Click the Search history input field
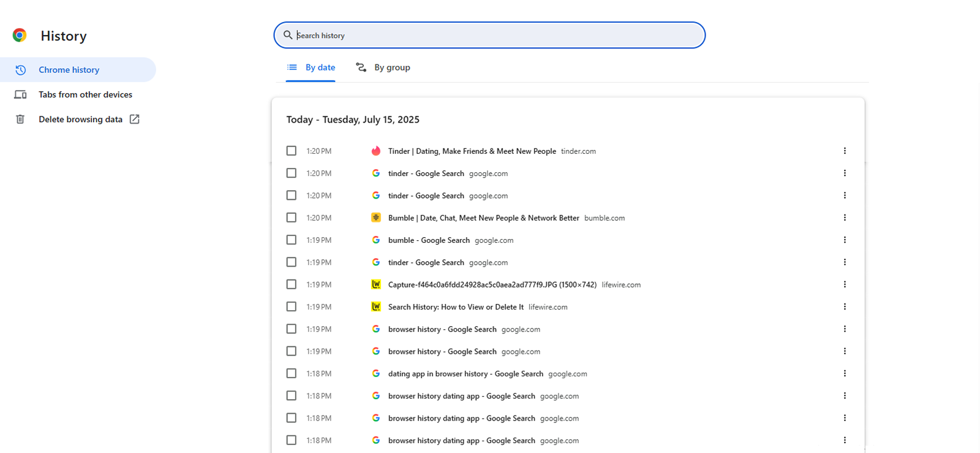Screen dimensions: 980x453 pos(489,35)
